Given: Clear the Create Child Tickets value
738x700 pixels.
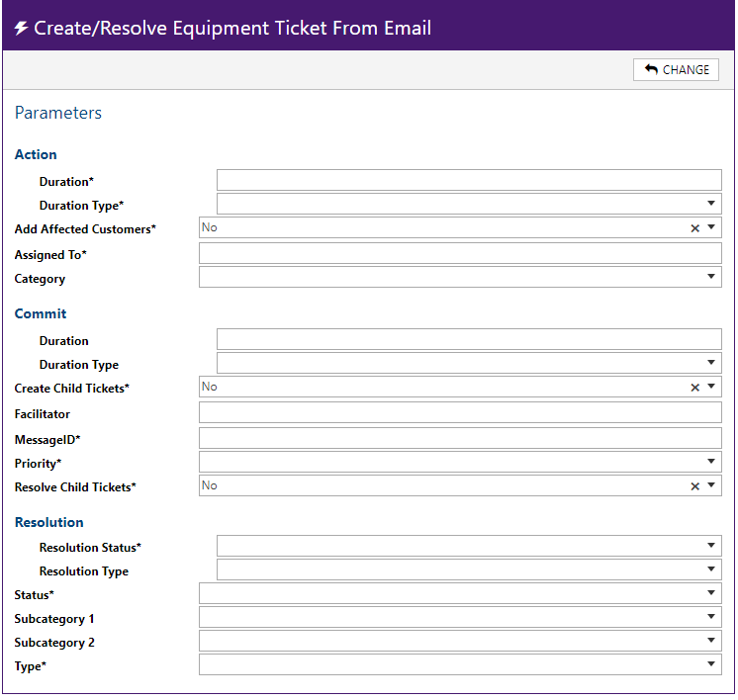Looking at the screenshot, I should click(694, 388).
